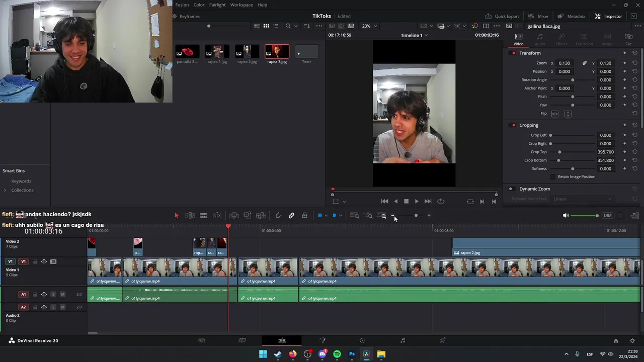The image size is (644, 362).
Task: Toggle the magnet Snapping icon
Action: click(x=278, y=216)
